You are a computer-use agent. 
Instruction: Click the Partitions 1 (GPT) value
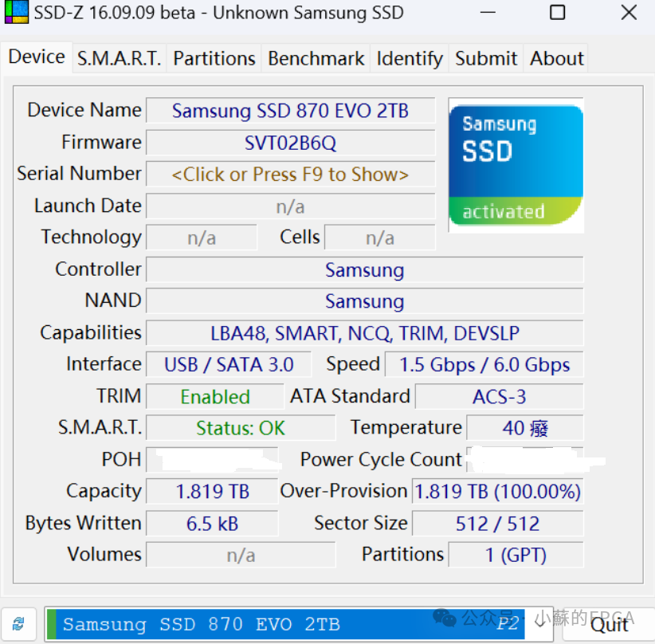[516, 555]
